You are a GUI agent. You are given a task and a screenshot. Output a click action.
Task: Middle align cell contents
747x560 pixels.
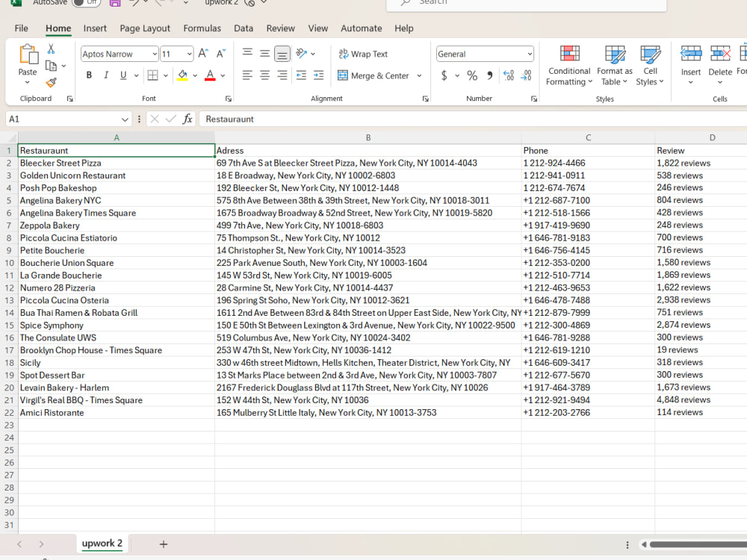point(265,53)
